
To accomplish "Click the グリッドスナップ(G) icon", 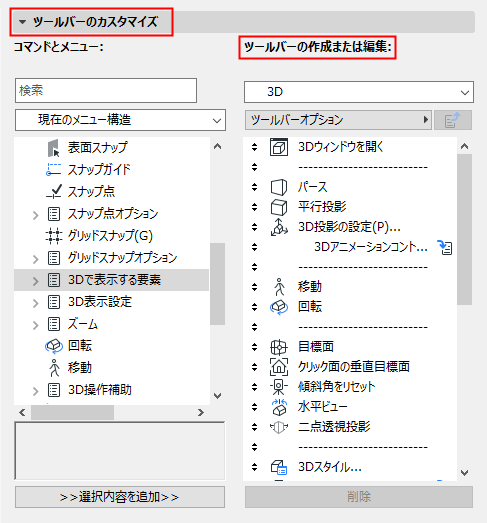I will click(54, 235).
